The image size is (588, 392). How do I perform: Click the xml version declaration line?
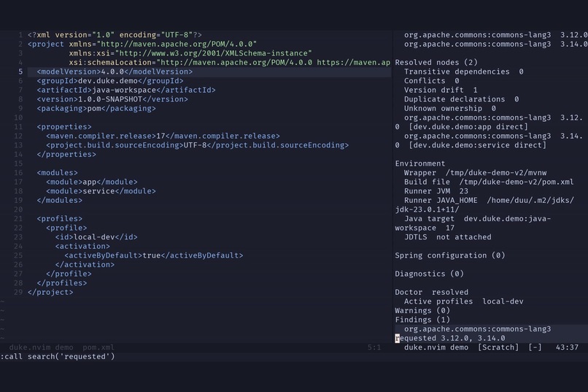click(115, 35)
